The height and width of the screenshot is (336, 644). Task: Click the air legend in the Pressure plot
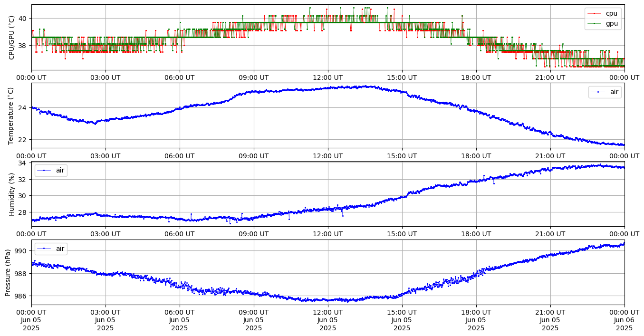[x=60, y=249]
